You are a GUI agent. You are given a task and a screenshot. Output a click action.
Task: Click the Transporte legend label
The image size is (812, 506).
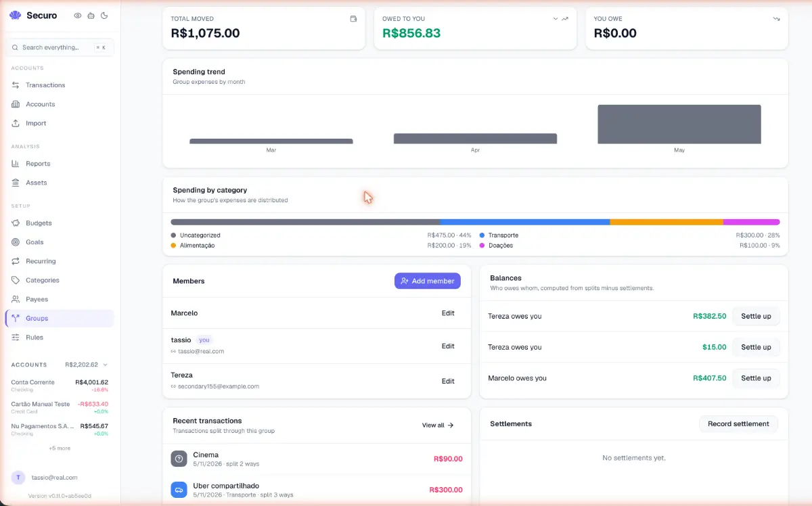click(x=503, y=235)
